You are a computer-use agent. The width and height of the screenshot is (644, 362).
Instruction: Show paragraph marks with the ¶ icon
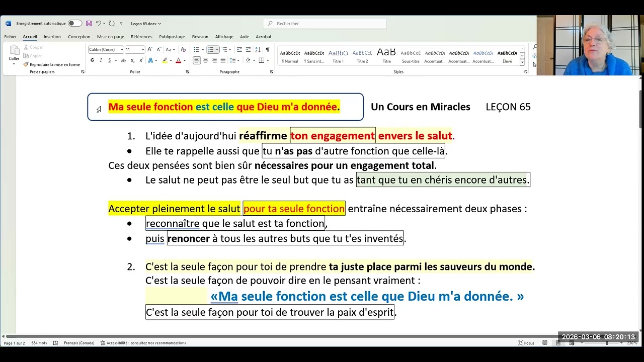point(267,49)
